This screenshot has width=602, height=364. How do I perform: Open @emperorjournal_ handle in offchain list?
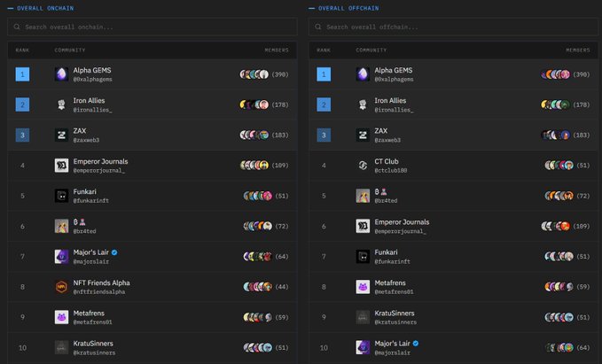coord(400,231)
